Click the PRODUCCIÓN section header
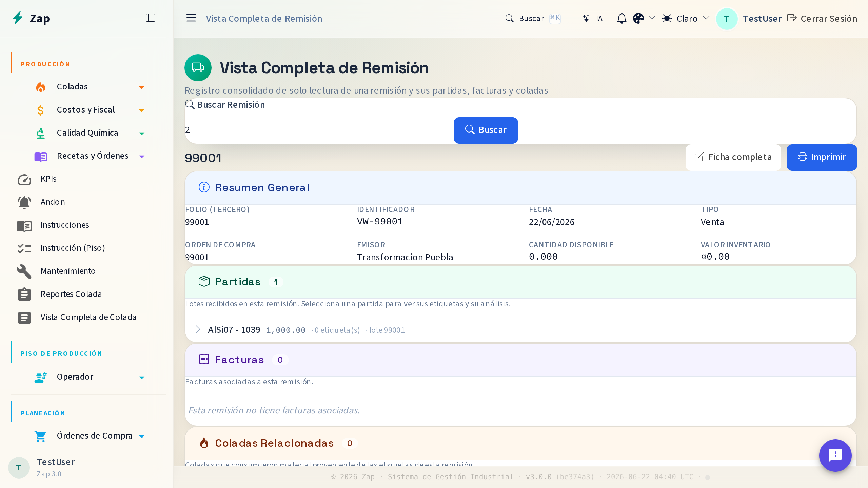 click(45, 64)
